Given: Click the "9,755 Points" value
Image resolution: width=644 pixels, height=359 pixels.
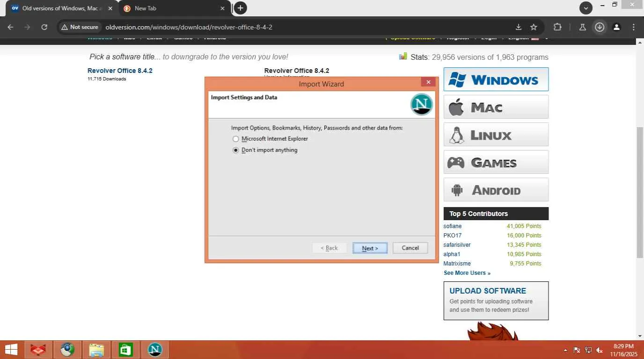Looking at the screenshot, I should pyautogui.click(x=526, y=264).
